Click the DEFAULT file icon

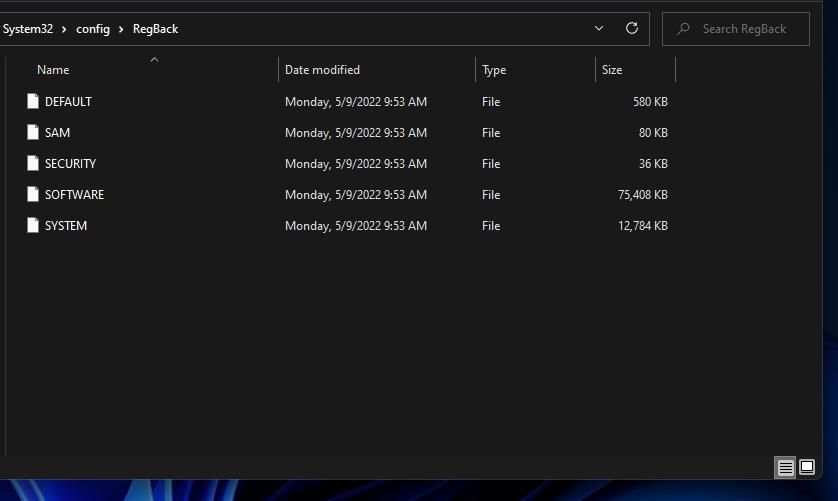[x=33, y=101]
